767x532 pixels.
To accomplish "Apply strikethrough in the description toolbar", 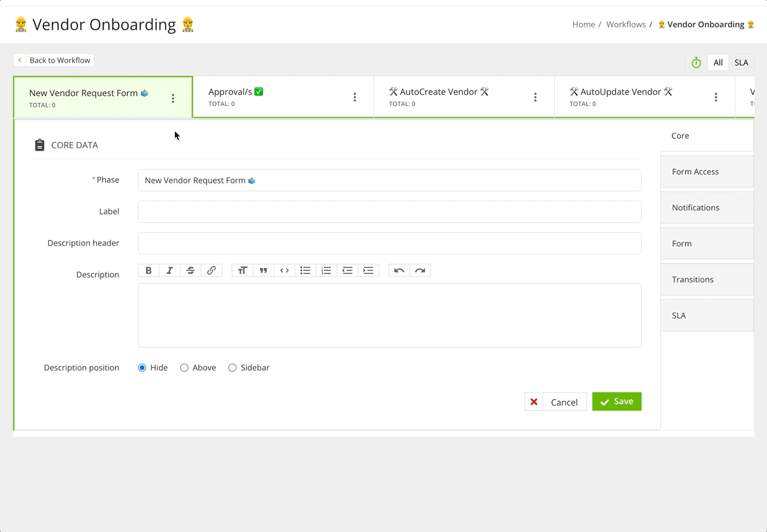I will point(191,270).
